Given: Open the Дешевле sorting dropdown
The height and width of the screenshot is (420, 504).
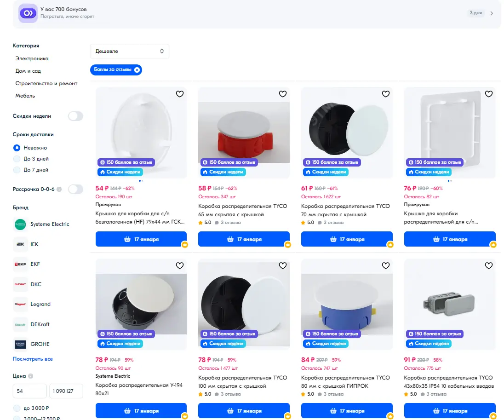Looking at the screenshot, I should 130,51.
